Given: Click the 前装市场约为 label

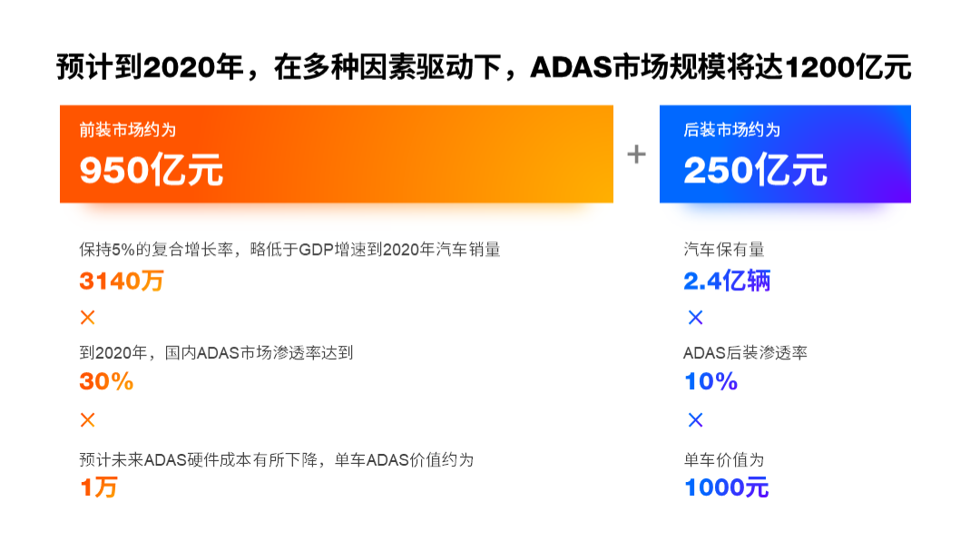Looking at the screenshot, I should pyautogui.click(x=128, y=130).
